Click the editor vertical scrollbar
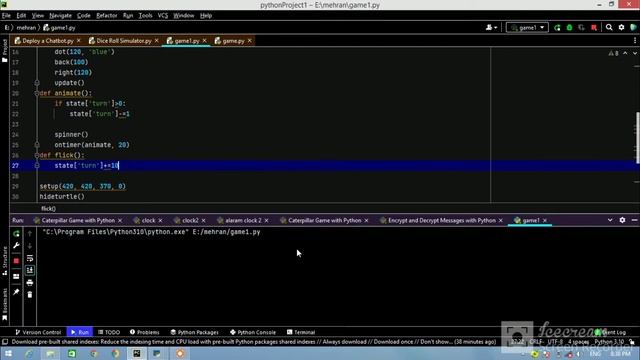Image resolution: width=640 pixels, height=360 pixels. (638, 137)
